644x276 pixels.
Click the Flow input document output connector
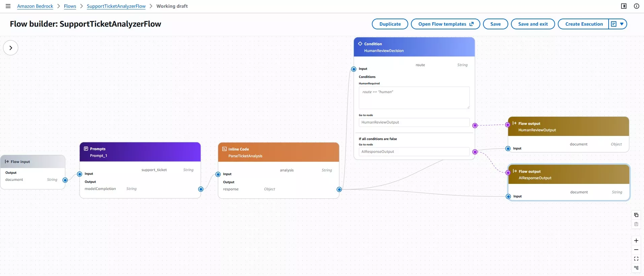pos(65,180)
